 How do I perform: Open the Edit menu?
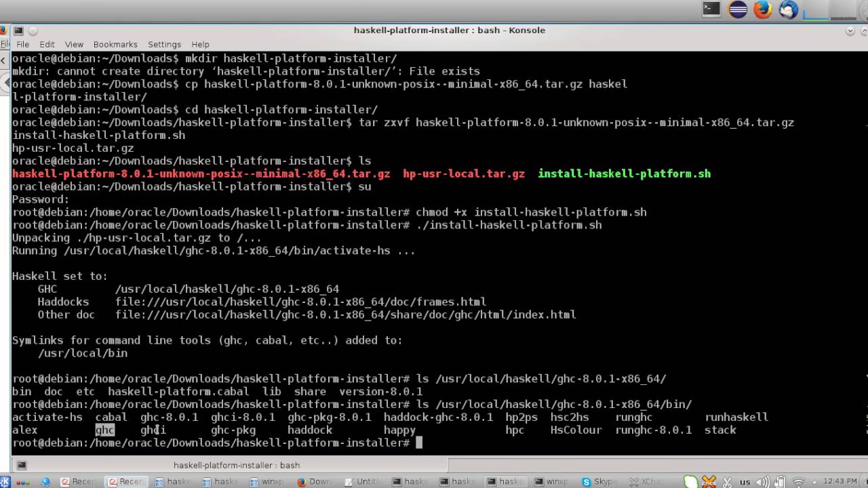[x=47, y=44]
